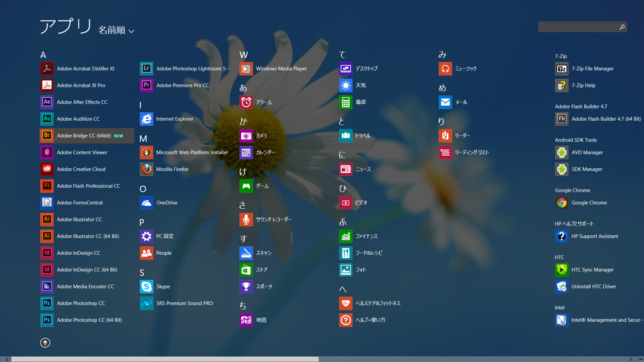Open Adobe Content Viewer icon

pyautogui.click(x=47, y=152)
